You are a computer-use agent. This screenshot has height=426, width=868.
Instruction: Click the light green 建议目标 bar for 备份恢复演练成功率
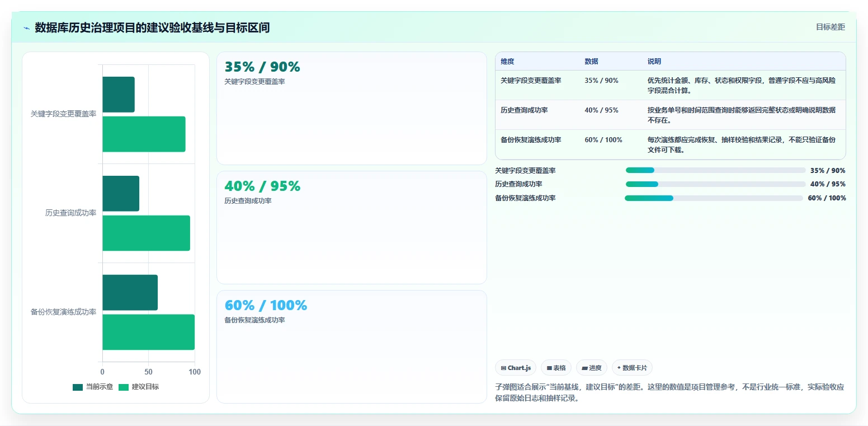(148, 332)
